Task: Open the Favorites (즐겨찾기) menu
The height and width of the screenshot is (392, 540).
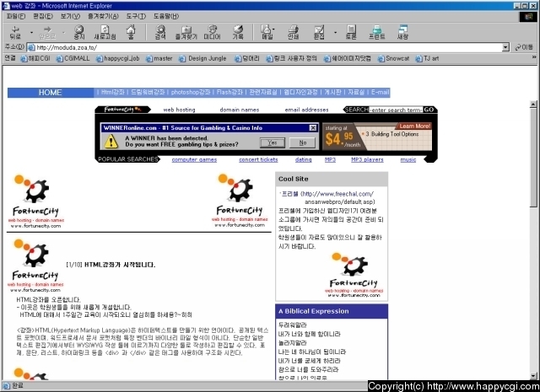Action: 103,16
